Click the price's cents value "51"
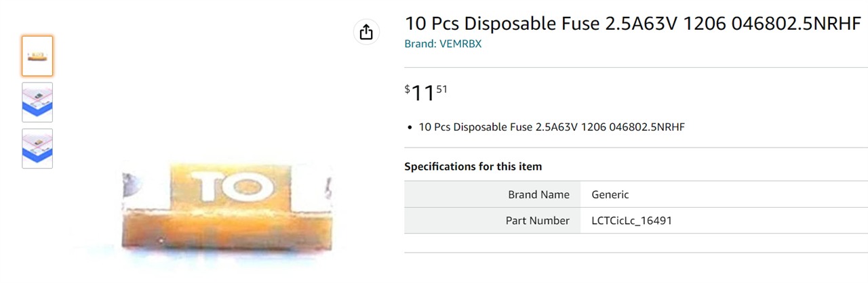868x283 pixels. coord(441,89)
